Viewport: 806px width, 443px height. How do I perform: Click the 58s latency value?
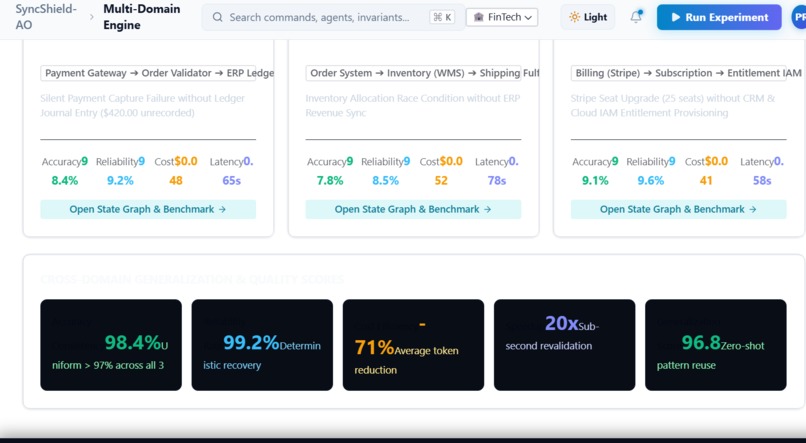pos(762,180)
